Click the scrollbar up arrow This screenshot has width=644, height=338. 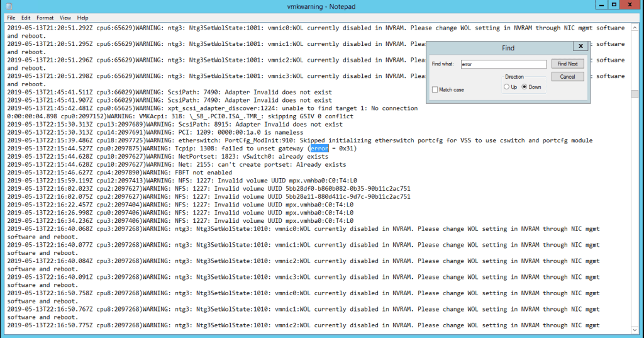click(x=635, y=27)
